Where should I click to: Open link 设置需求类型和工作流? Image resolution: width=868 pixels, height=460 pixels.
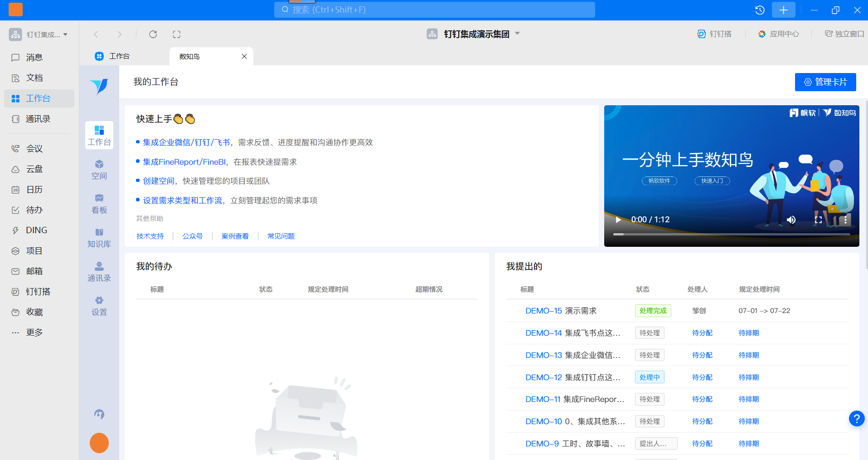coord(183,201)
